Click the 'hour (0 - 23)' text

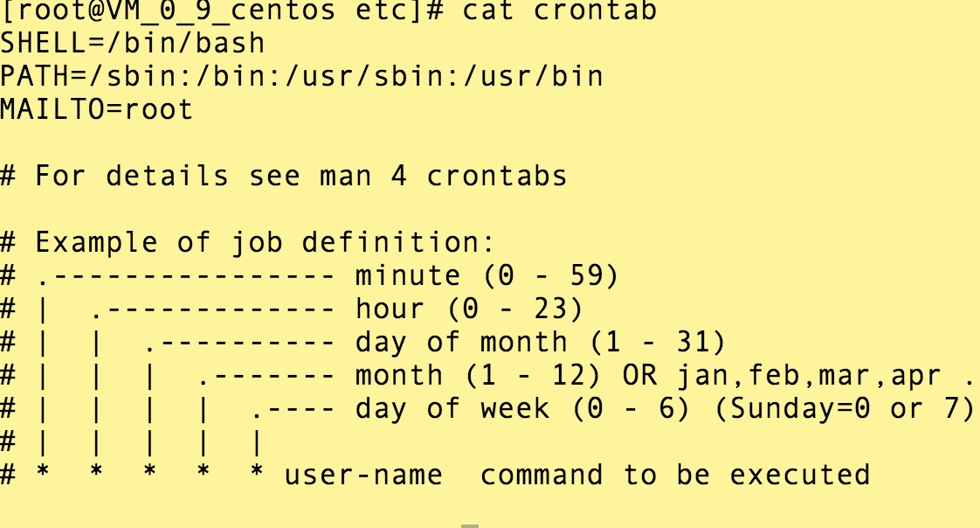pyautogui.click(x=469, y=309)
